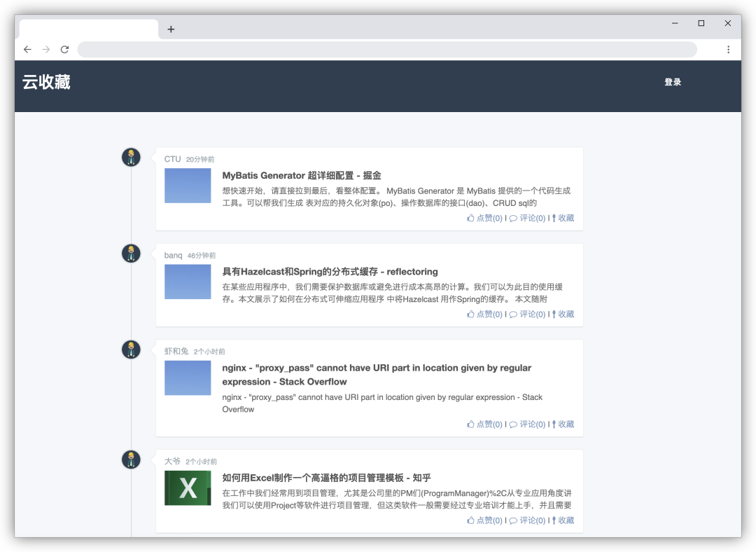This screenshot has height=552, width=756.
Task: Reload the page with the refresh icon
Action: tap(64, 49)
